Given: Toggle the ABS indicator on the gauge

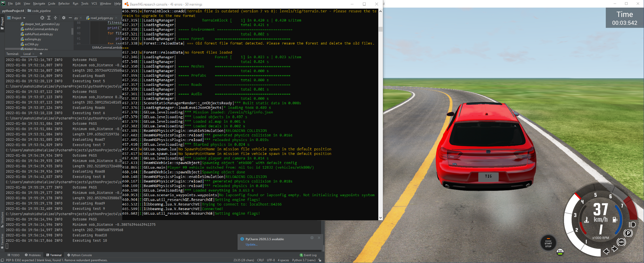Looking at the screenshot, I should tap(621, 242).
